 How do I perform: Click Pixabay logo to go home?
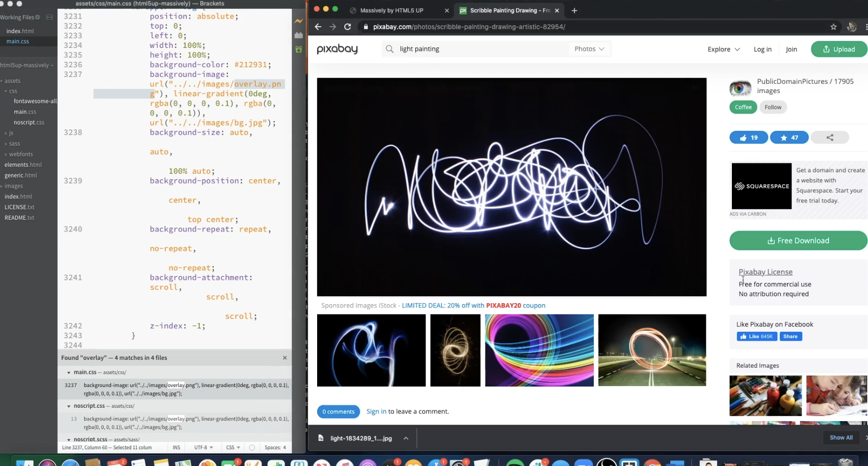pos(337,49)
